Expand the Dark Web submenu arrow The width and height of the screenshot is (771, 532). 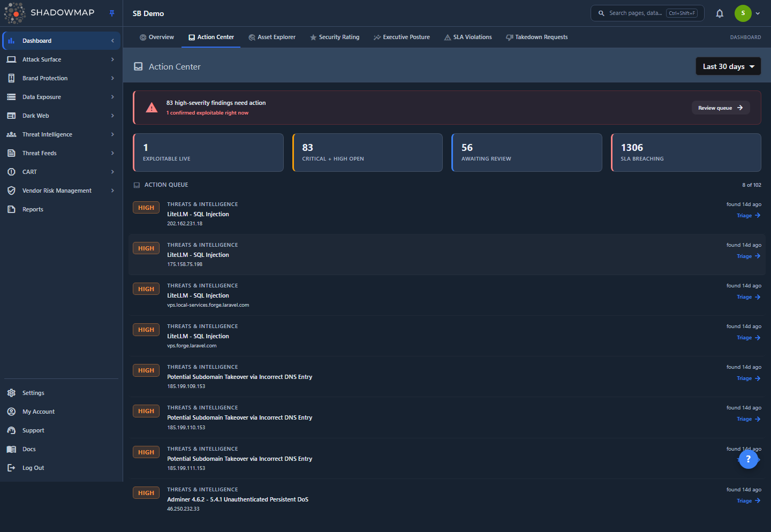[112, 116]
